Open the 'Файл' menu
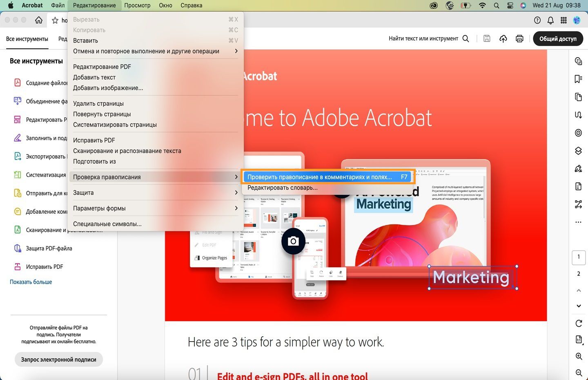The image size is (588, 380). [x=58, y=5]
